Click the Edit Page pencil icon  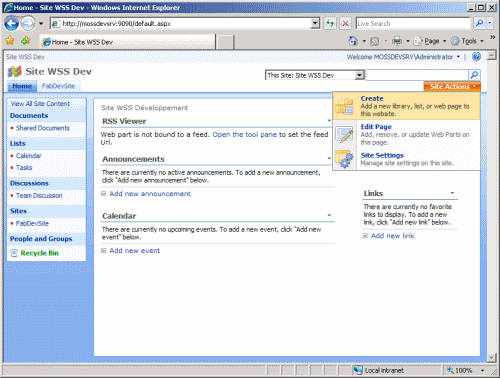pyautogui.click(x=345, y=134)
